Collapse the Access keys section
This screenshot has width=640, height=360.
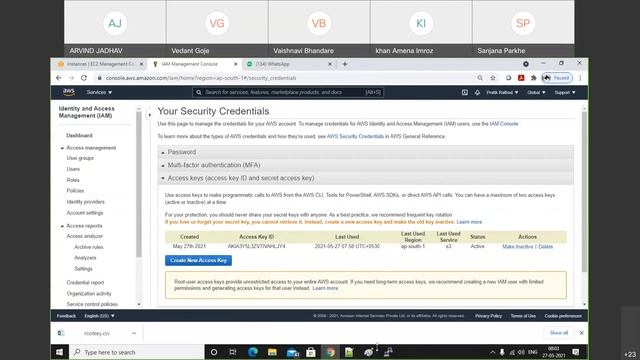366,178
